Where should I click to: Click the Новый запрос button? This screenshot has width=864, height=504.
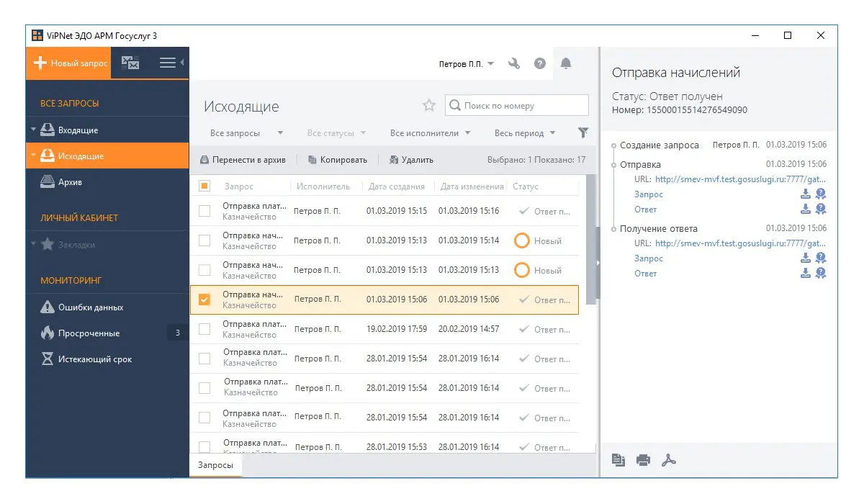[x=68, y=63]
